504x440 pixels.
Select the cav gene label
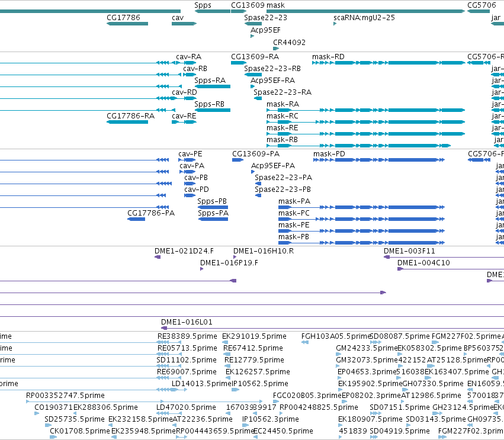click(178, 18)
